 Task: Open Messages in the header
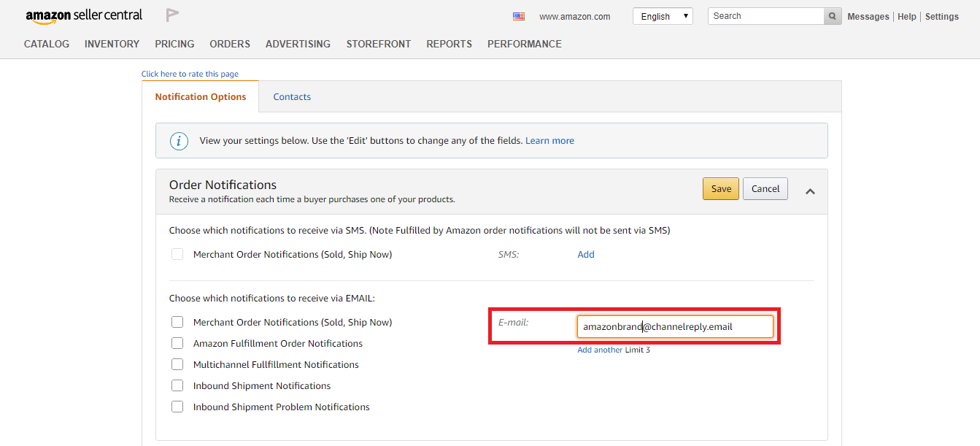point(868,17)
